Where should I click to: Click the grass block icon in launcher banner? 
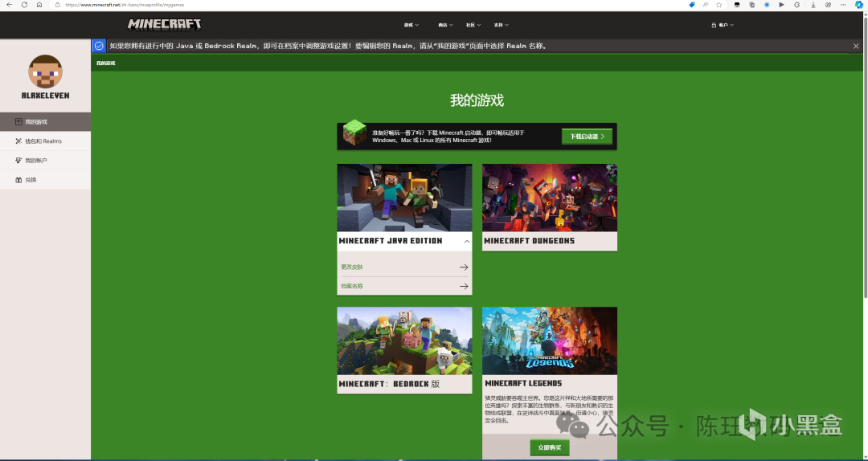pos(354,133)
